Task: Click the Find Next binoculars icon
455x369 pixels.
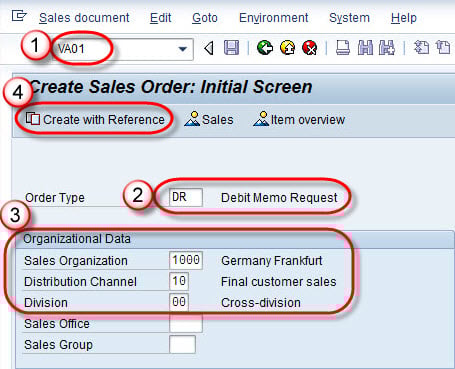Action: (x=387, y=48)
